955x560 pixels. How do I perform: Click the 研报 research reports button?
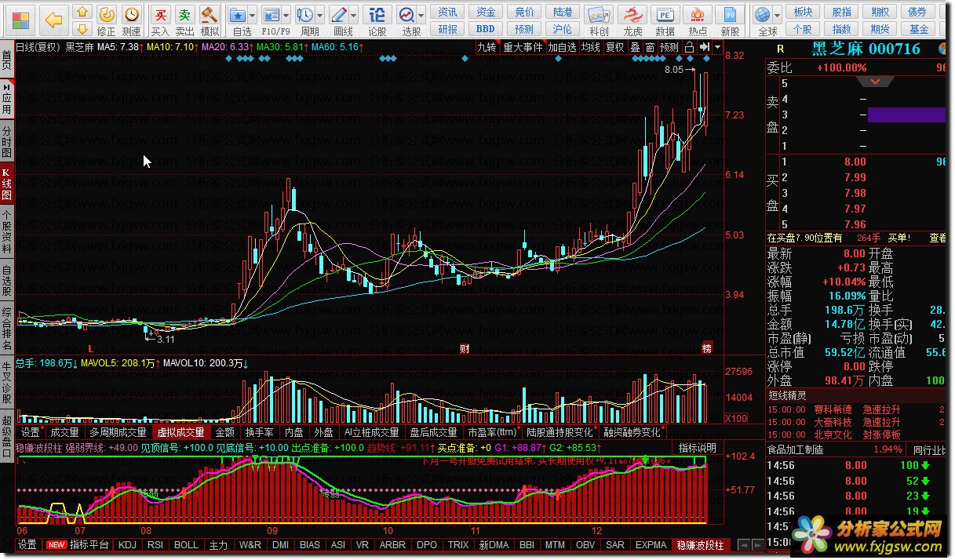[447, 29]
